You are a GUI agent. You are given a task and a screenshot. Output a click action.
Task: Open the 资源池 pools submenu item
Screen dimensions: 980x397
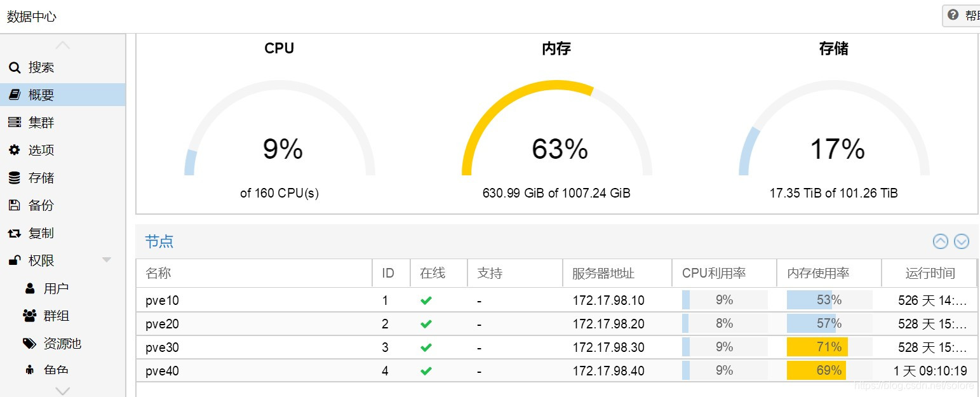pos(62,344)
